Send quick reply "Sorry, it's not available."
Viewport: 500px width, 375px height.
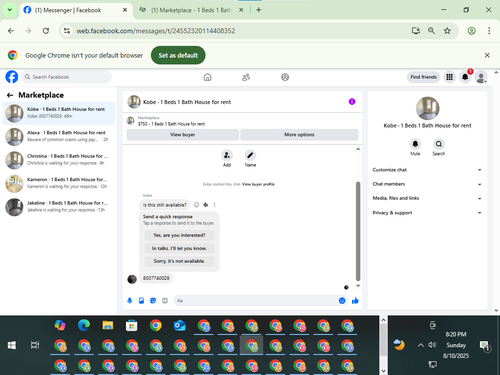coord(179,261)
